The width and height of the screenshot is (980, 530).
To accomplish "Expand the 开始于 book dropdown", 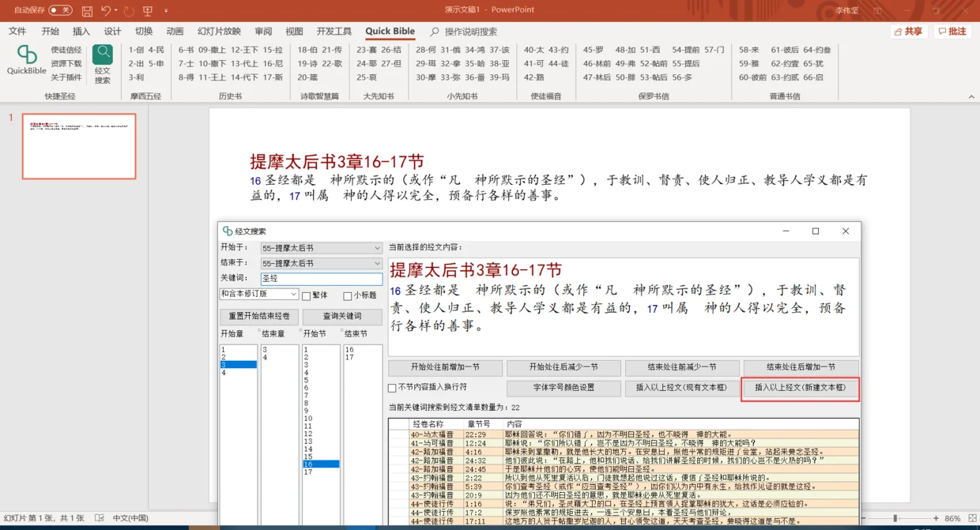I will (x=377, y=248).
